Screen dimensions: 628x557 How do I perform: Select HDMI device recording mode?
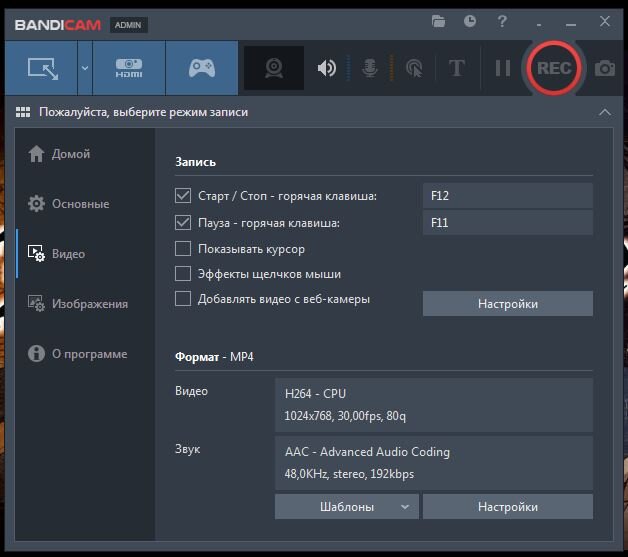click(129, 68)
